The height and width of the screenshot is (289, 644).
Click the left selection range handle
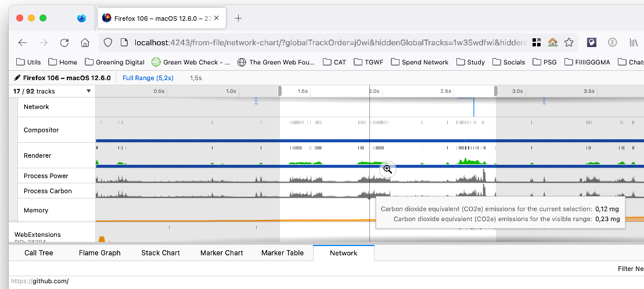coord(280,91)
